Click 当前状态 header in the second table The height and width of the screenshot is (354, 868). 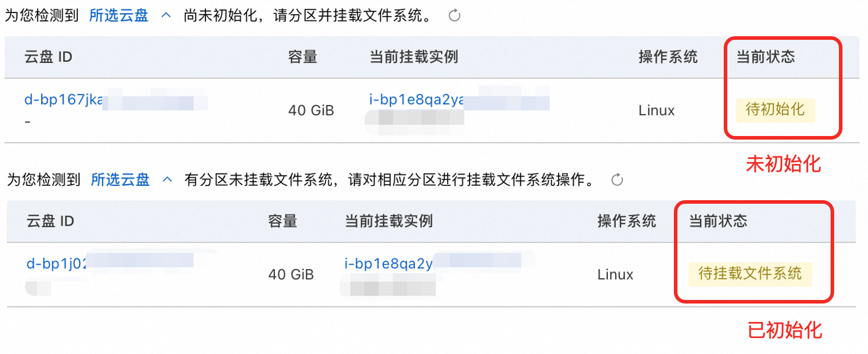coord(718,221)
